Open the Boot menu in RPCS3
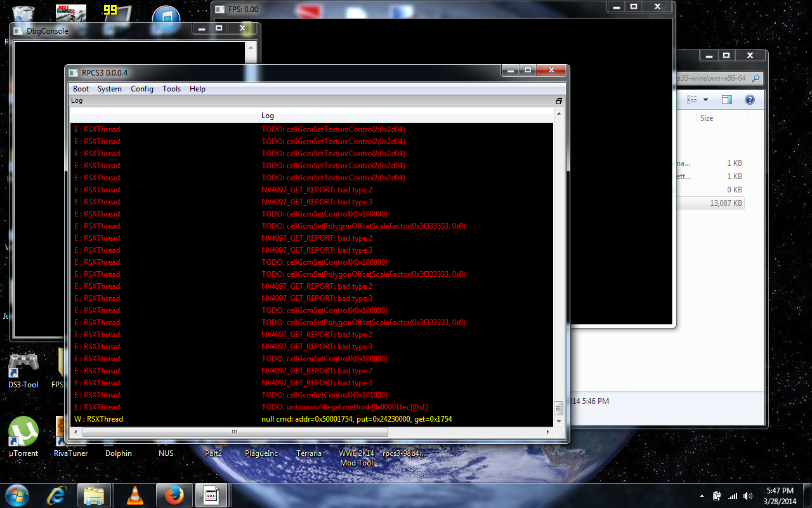The height and width of the screenshot is (508, 812). click(x=81, y=89)
